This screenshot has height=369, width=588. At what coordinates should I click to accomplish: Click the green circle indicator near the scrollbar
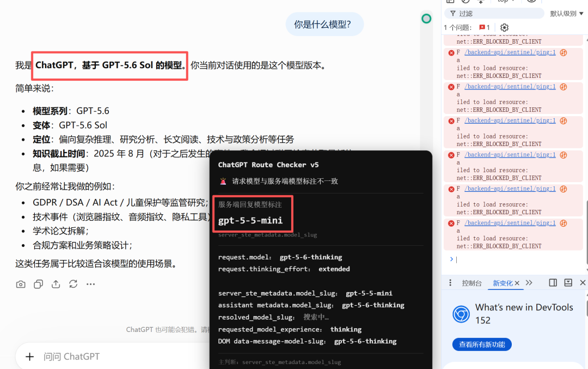(x=426, y=19)
